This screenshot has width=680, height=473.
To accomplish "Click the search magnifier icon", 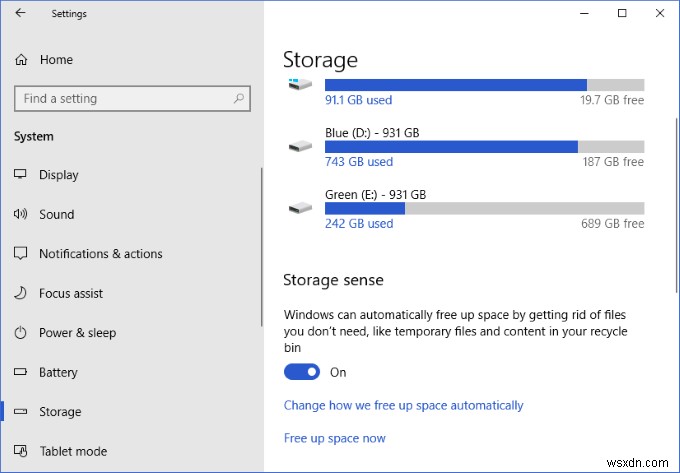I will (x=239, y=98).
